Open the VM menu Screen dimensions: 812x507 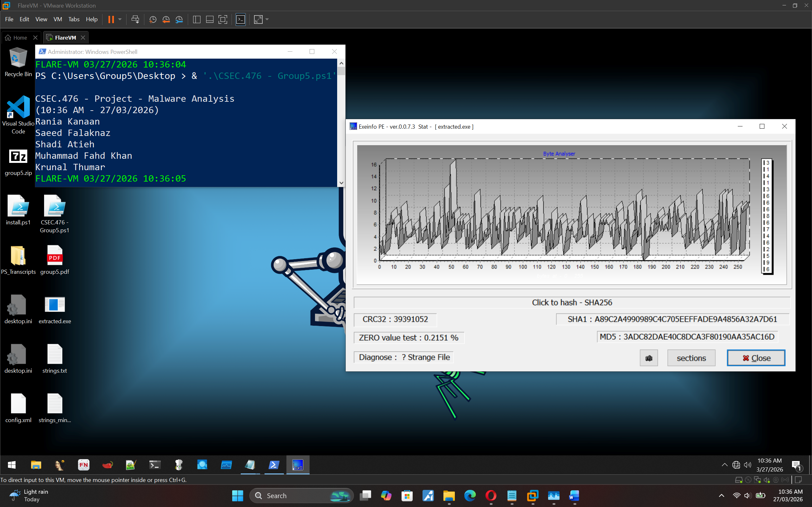(x=57, y=19)
